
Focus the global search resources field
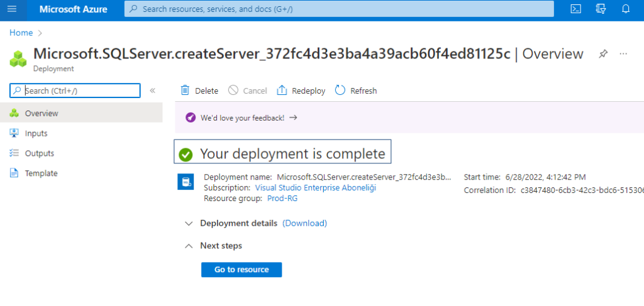(339, 9)
